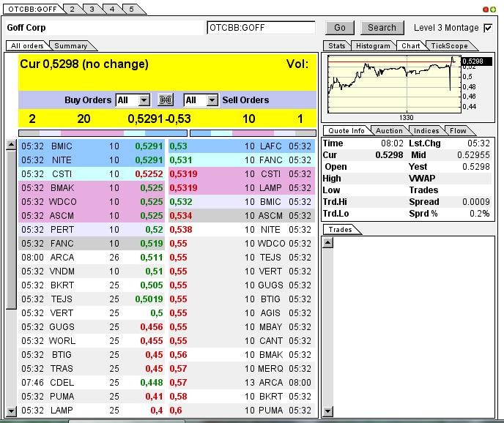Click the intraday price chart thumbnail
The height and width of the screenshot is (423, 504).
pos(394,84)
